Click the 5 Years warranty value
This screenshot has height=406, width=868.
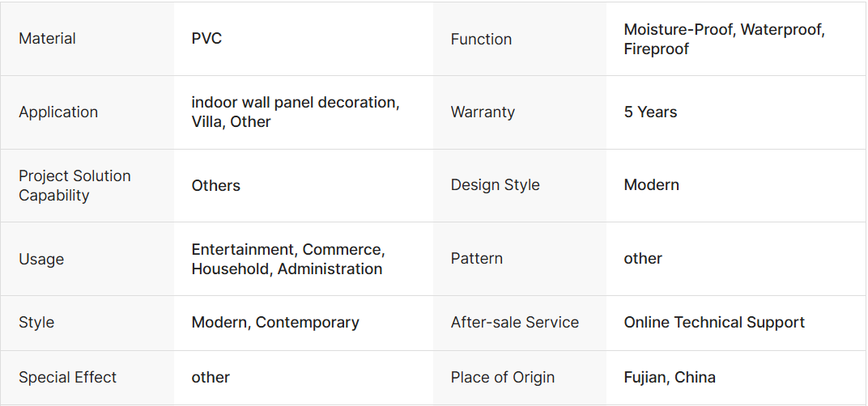point(650,112)
